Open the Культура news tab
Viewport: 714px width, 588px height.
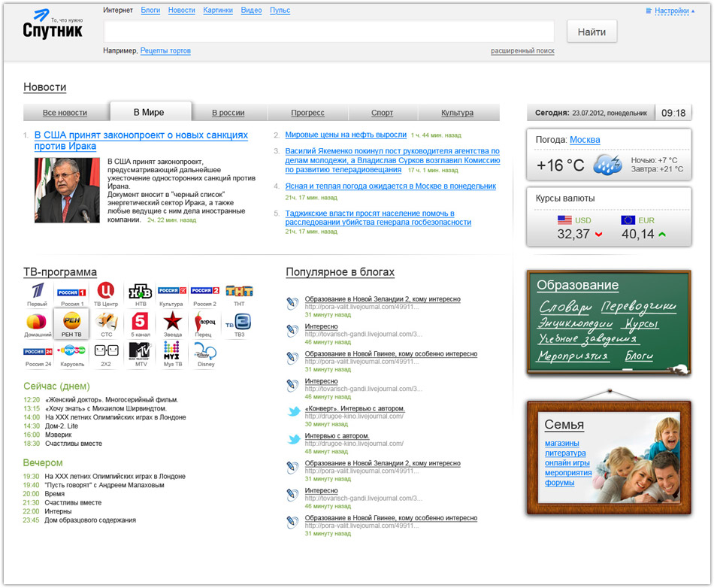[x=457, y=113]
